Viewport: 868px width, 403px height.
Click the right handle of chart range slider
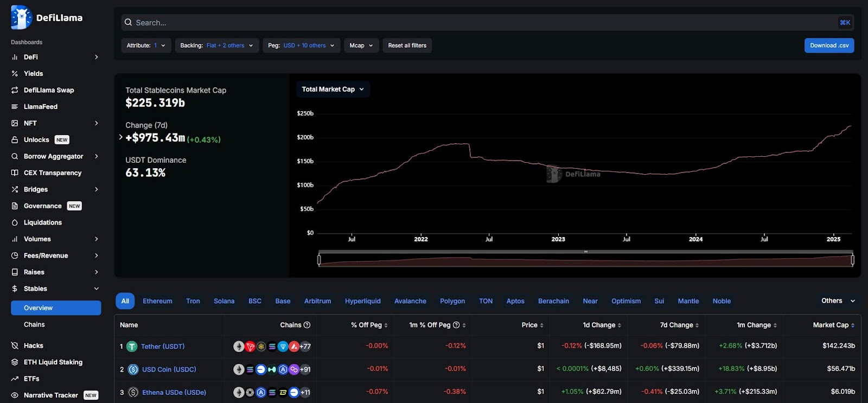pos(852,260)
